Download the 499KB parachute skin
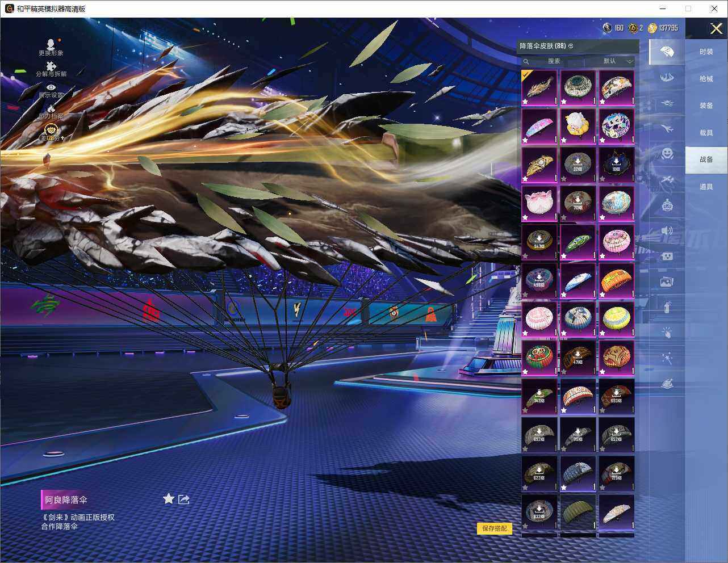This screenshot has width=728, height=563. [x=539, y=281]
